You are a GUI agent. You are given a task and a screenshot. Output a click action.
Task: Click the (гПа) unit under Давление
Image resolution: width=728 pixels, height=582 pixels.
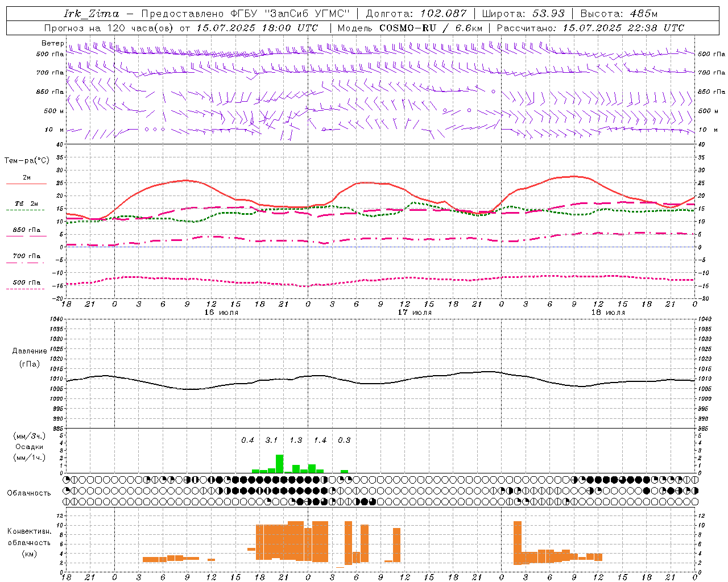pyautogui.click(x=30, y=364)
